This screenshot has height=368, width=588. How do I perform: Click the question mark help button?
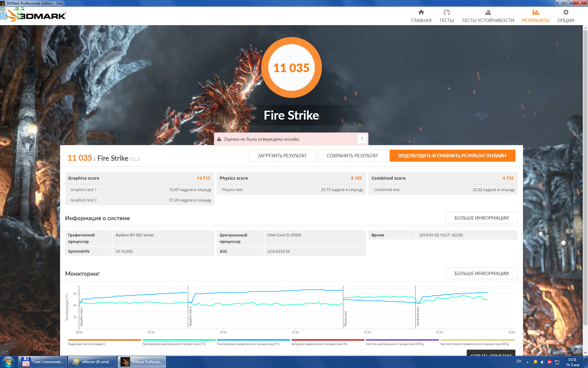(362, 139)
